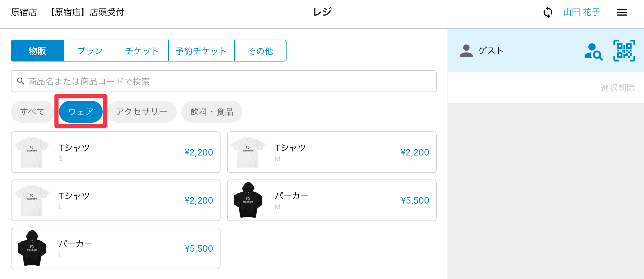
Task: Switch to the チケット tab
Action: (142, 51)
